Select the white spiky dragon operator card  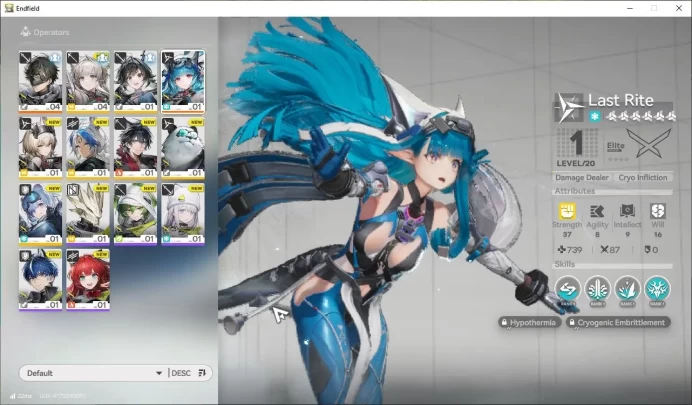click(x=88, y=214)
